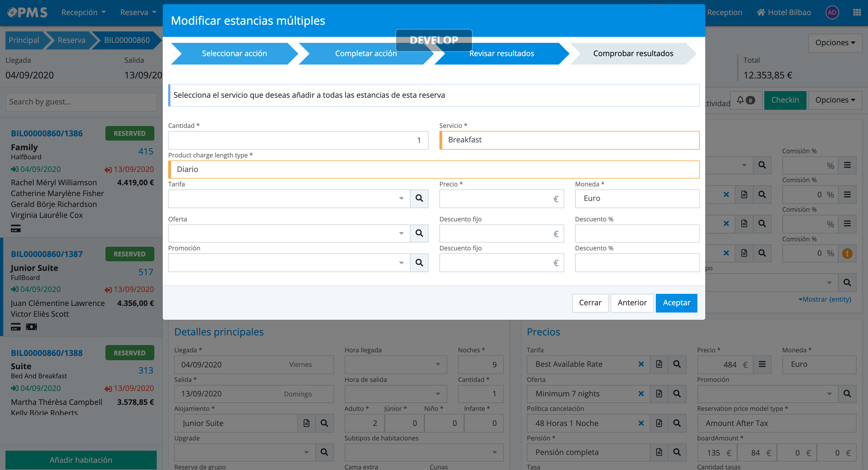Go to Seleccionar acción step

pos(234,53)
